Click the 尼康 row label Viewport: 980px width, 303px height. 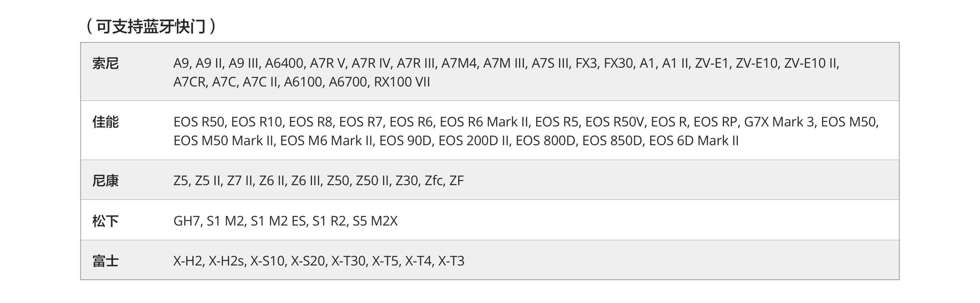pyautogui.click(x=105, y=181)
